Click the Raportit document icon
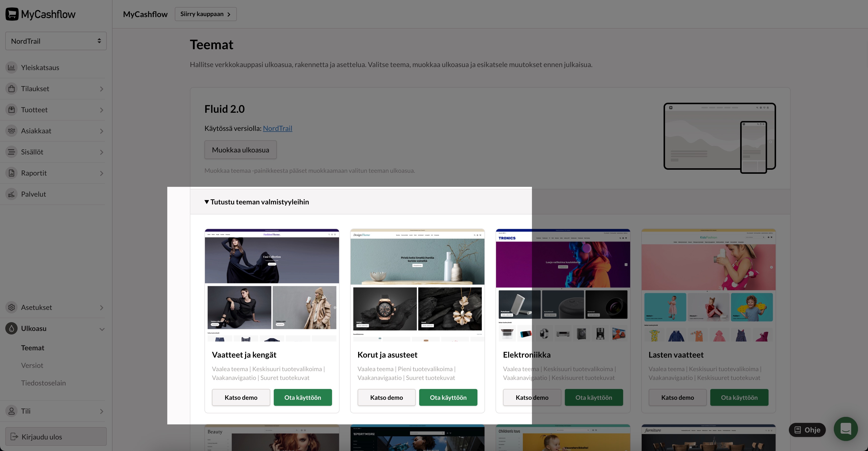Screen dimensions: 868x451 [12, 173]
